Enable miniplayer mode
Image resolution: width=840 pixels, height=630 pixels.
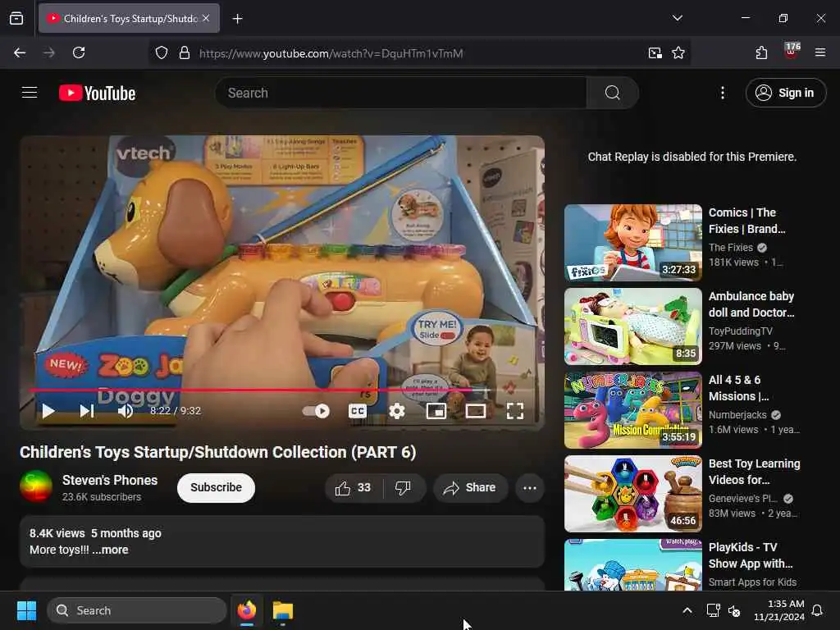[436, 411]
